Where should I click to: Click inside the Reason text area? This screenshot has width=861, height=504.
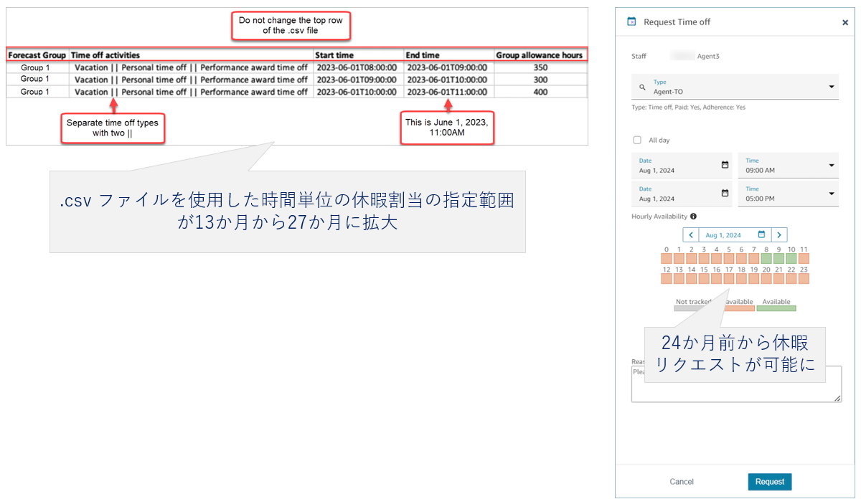tap(736, 384)
